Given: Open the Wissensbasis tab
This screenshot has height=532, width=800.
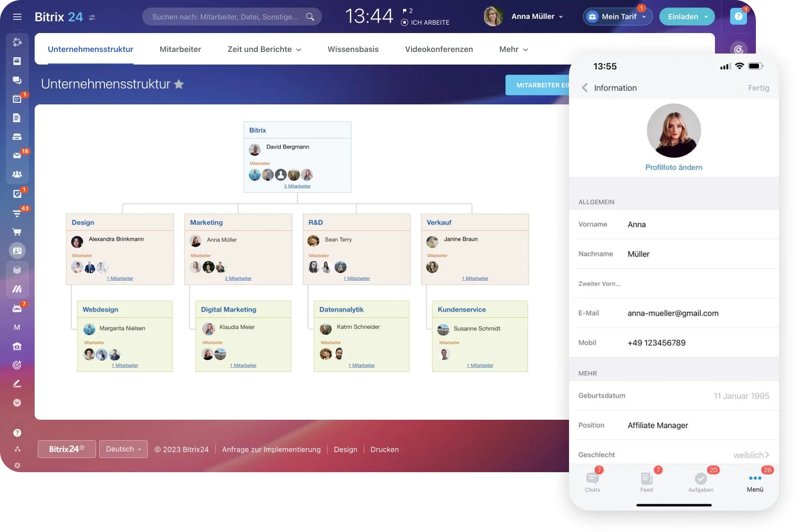Looking at the screenshot, I should coord(353,49).
